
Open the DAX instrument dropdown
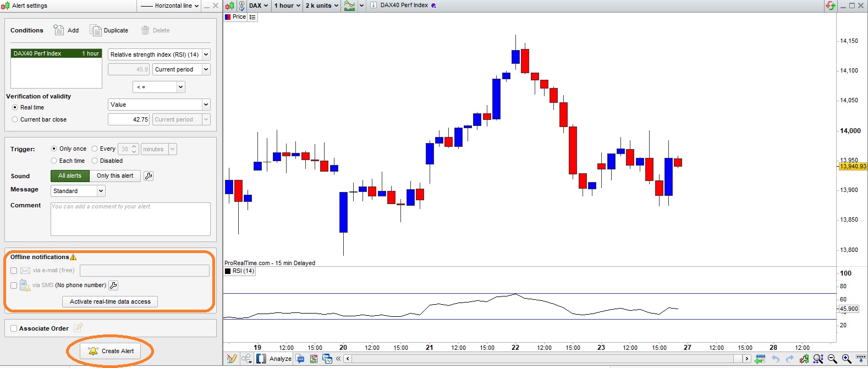(259, 6)
